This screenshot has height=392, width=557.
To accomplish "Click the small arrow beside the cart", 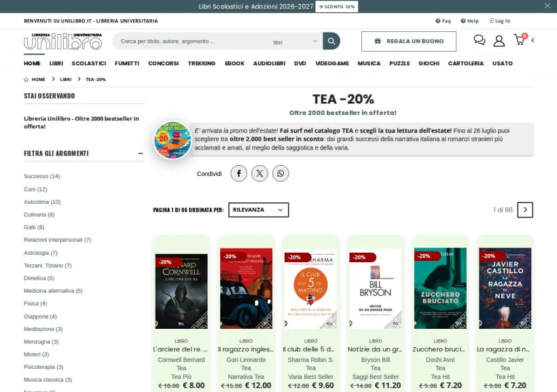I will tap(533, 40).
